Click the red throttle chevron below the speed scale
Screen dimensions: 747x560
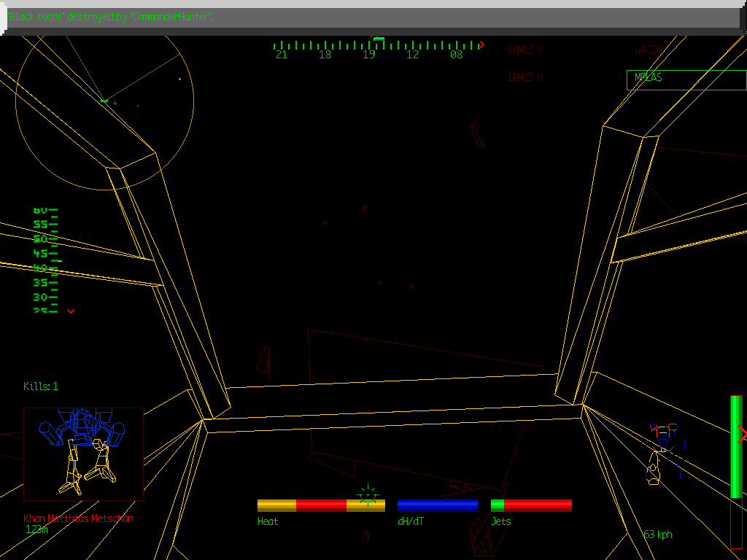click(71, 311)
